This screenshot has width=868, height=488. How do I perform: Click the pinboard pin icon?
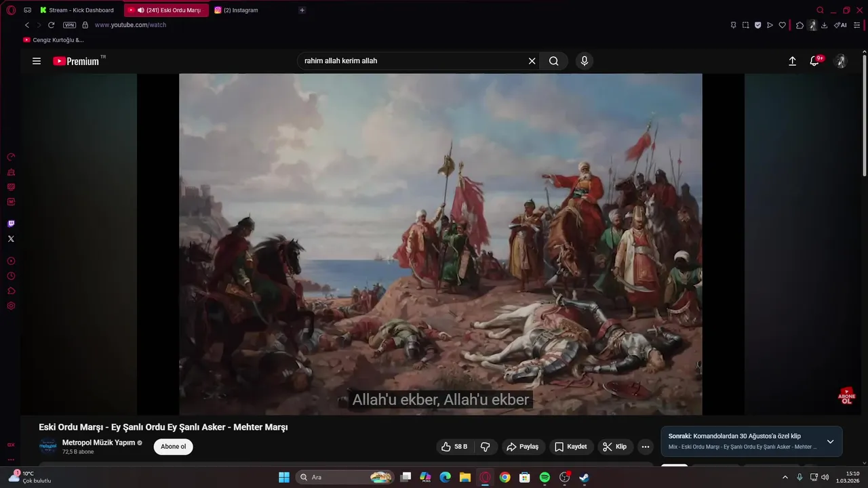point(733,25)
